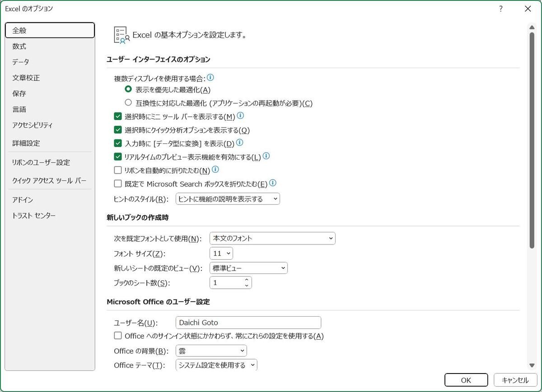Click the help question mark in title bar

[x=500, y=9]
